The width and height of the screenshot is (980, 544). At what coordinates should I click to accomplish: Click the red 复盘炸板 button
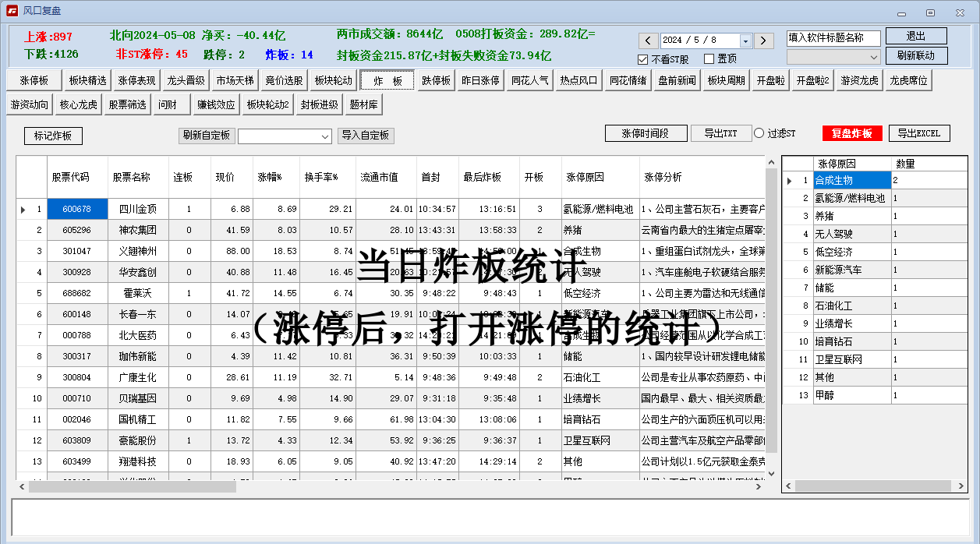852,133
